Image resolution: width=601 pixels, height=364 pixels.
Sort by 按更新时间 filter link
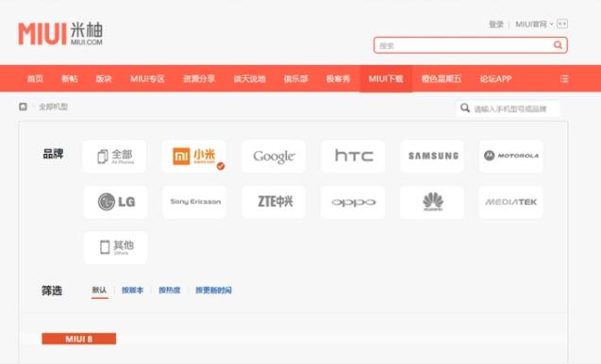[213, 290]
